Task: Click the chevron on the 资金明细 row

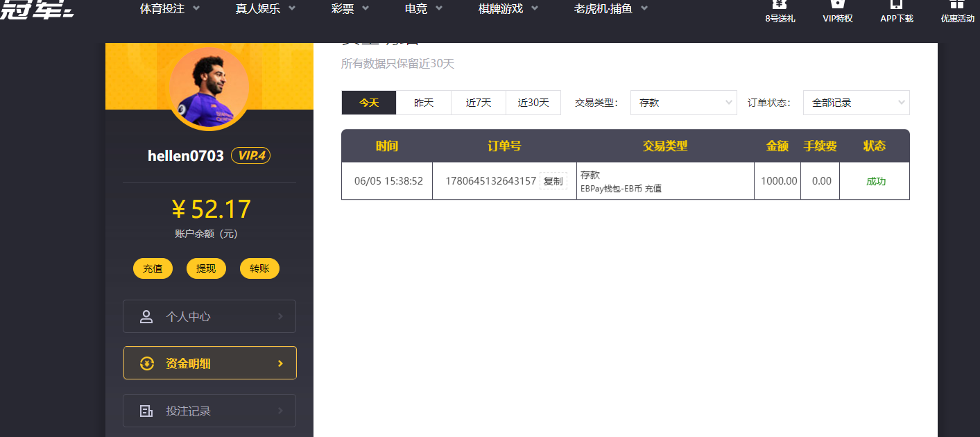Action: (x=280, y=363)
